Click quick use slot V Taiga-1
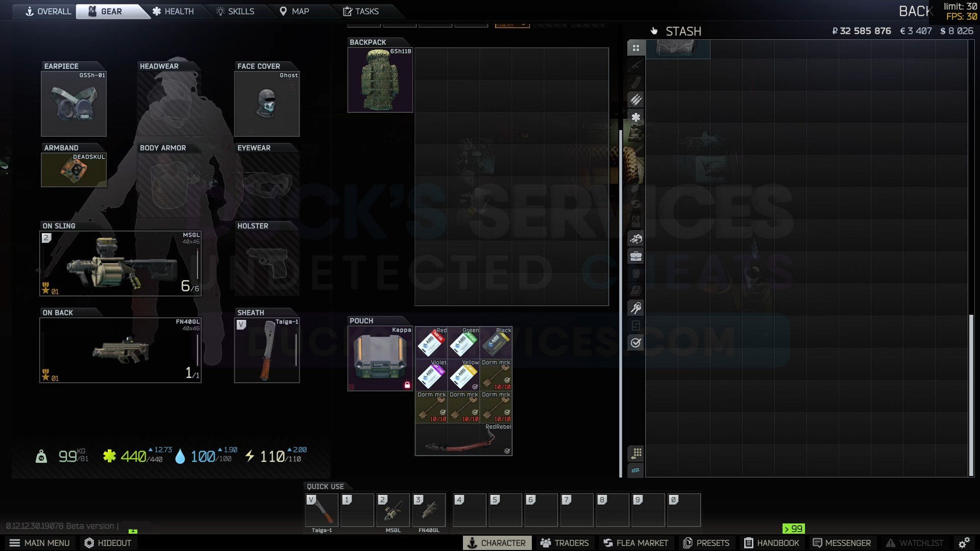The width and height of the screenshot is (980, 551). click(322, 510)
